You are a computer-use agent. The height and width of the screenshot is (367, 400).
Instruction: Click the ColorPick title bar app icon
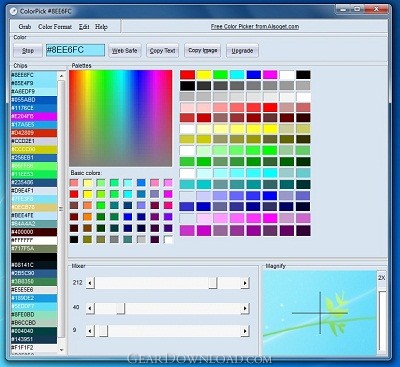click(x=13, y=11)
